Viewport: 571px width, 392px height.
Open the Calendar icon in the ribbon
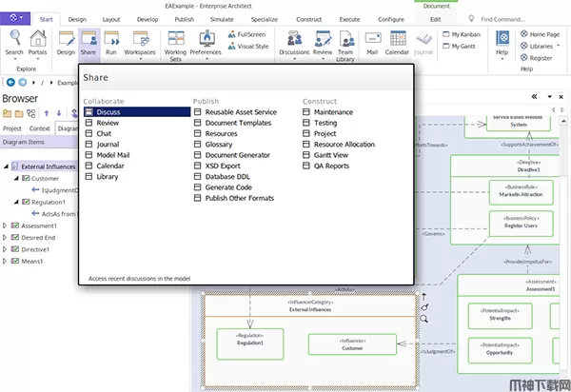[397, 41]
